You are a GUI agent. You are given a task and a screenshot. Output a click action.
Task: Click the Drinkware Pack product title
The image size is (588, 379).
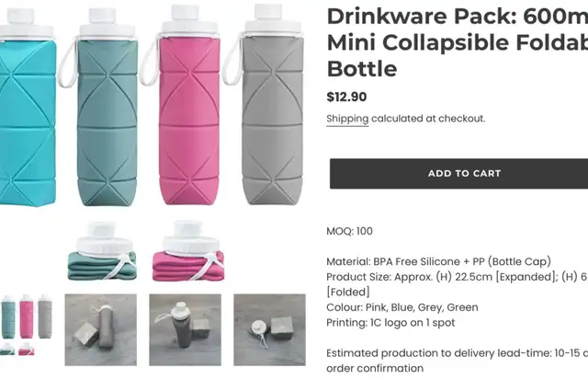coord(458,42)
